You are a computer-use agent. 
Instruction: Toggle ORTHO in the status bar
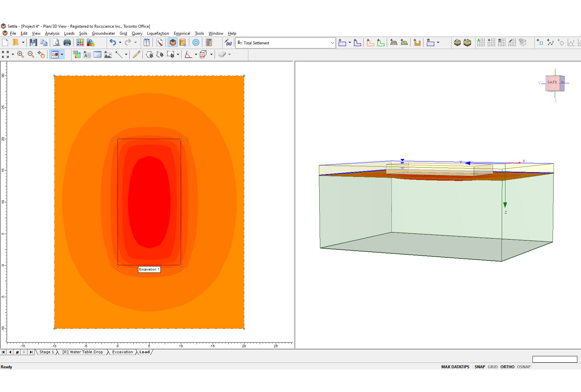click(x=507, y=367)
